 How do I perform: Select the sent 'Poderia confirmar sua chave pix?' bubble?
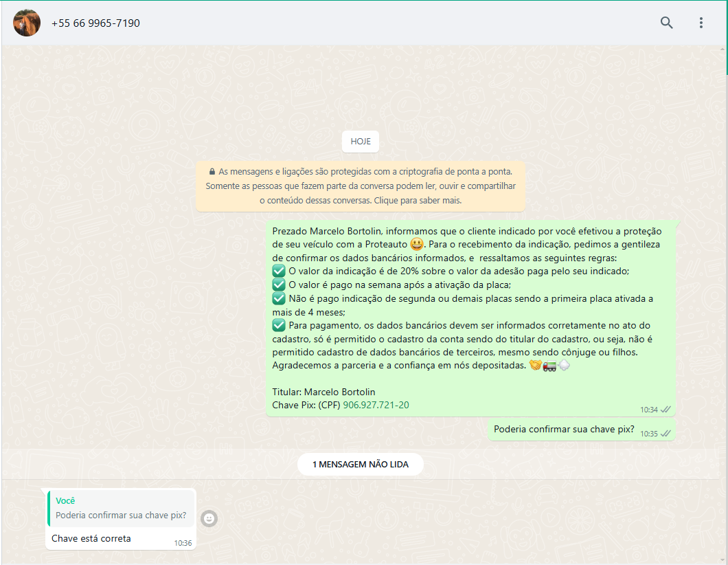coord(563,430)
